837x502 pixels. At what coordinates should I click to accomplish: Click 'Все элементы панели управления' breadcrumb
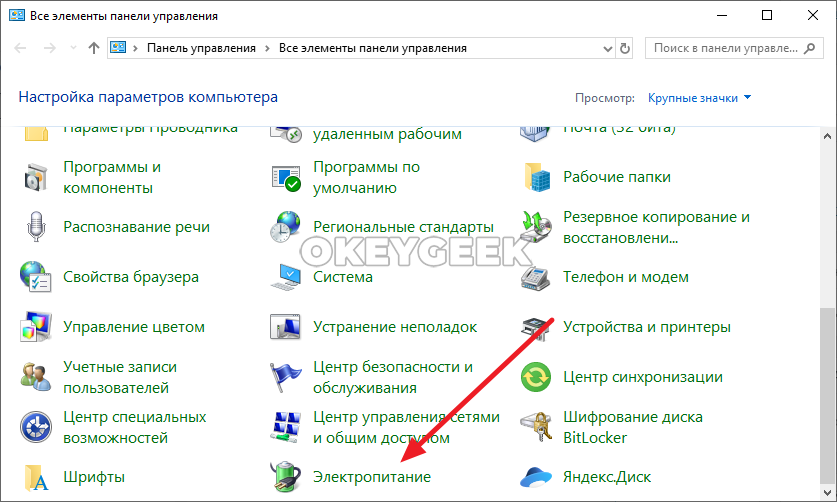[x=373, y=48]
